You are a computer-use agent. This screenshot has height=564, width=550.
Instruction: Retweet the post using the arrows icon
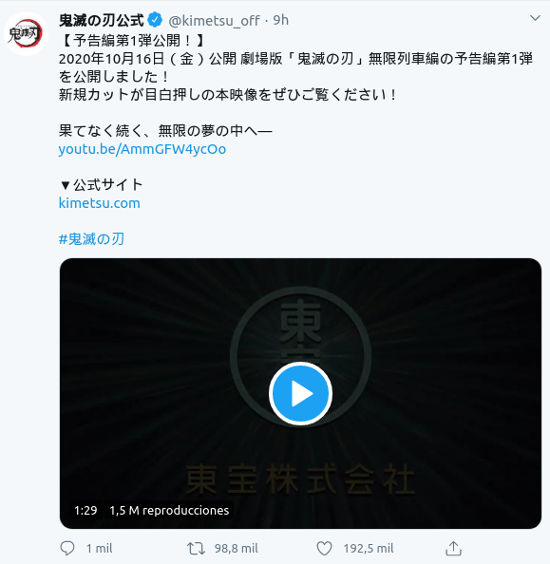pyautogui.click(x=196, y=549)
